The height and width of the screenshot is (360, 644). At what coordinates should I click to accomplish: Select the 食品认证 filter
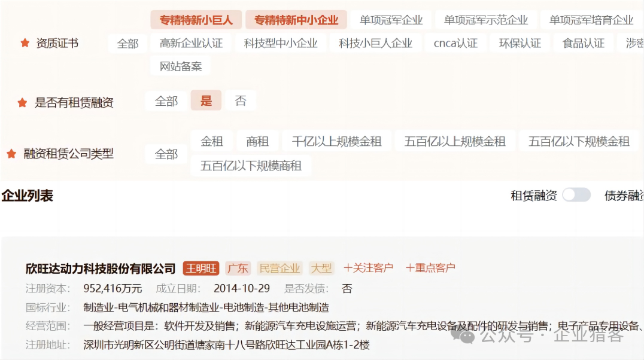point(583,43)
